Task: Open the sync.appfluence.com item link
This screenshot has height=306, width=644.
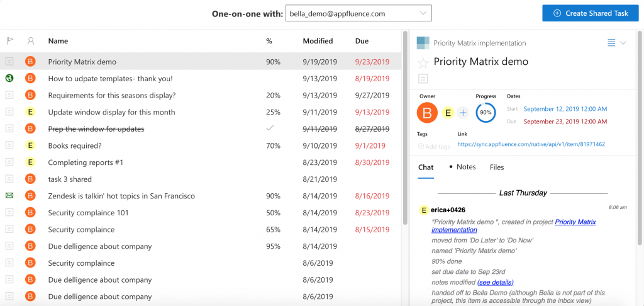Action: [531, 144]
